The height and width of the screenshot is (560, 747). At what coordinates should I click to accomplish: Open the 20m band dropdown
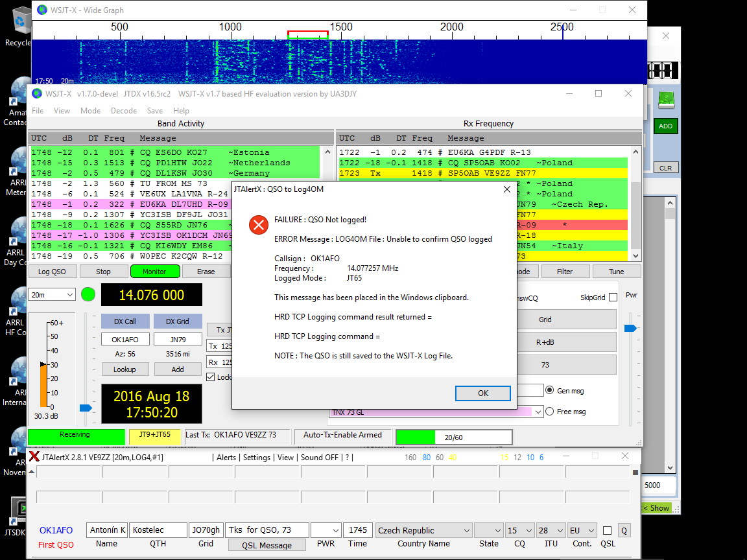point(52,295)
